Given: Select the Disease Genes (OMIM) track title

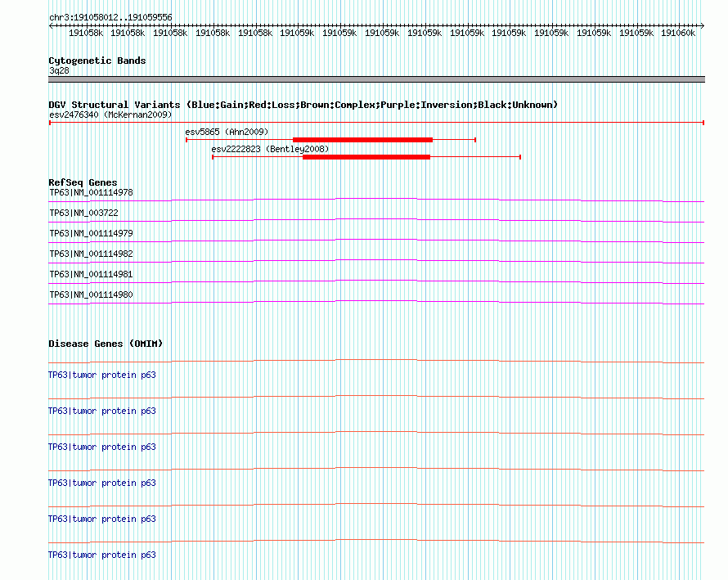Looking at the screenshot, I should click(106, 344).
